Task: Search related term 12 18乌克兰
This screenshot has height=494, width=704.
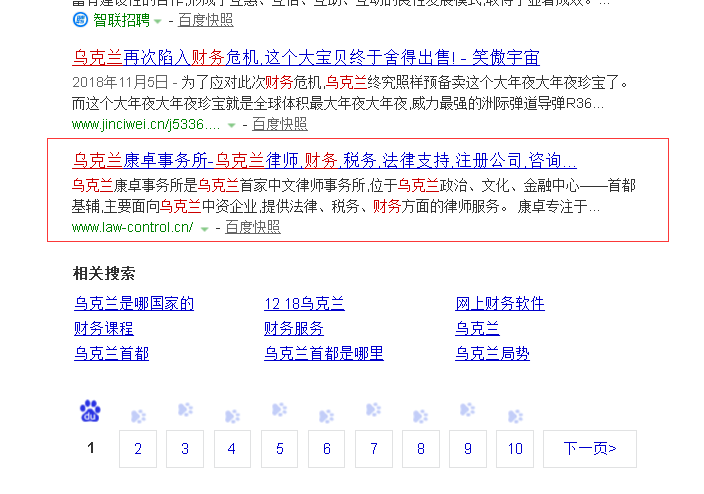Action: click(304, 304)
